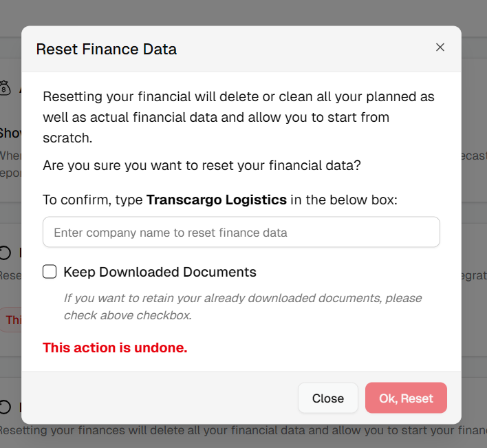Click the italic retain documents helper text

point(243,307)
